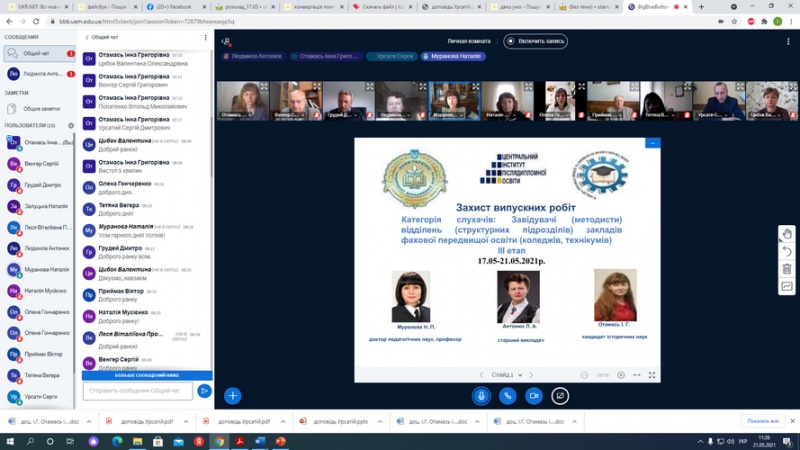
Task: Undo the last whiteboard annotation
Action: (x=787, y=251)
